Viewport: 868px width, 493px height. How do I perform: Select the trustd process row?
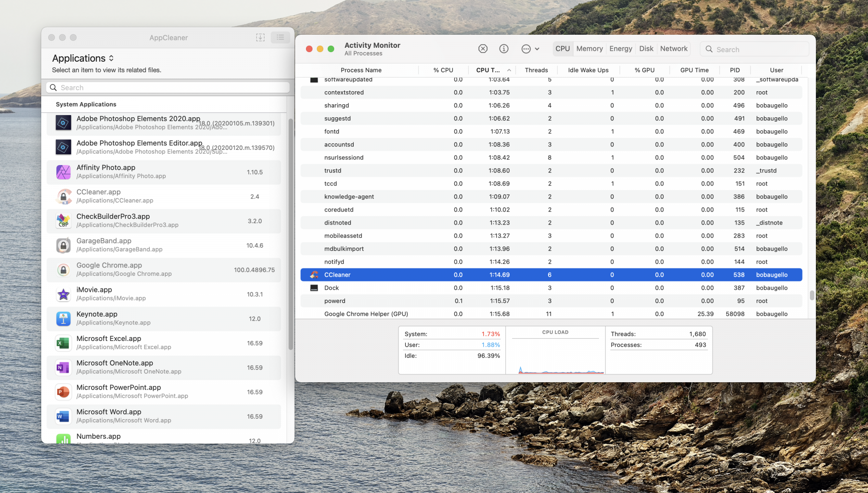pos(551,171)
